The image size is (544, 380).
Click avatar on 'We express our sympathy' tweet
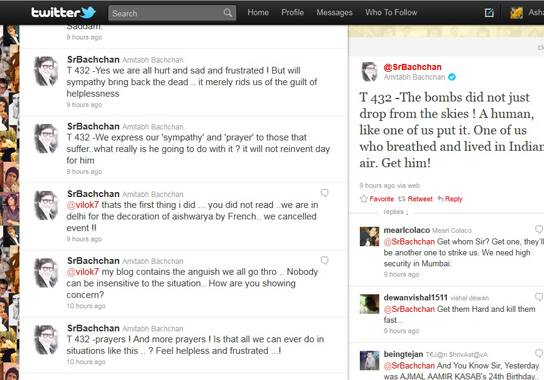click(45, 138)
